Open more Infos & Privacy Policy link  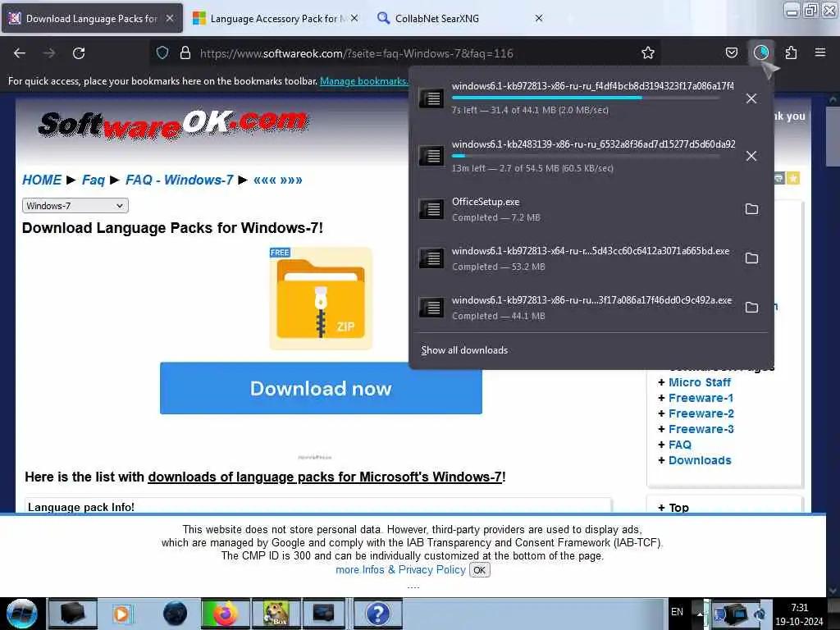(x=400, y=570)
